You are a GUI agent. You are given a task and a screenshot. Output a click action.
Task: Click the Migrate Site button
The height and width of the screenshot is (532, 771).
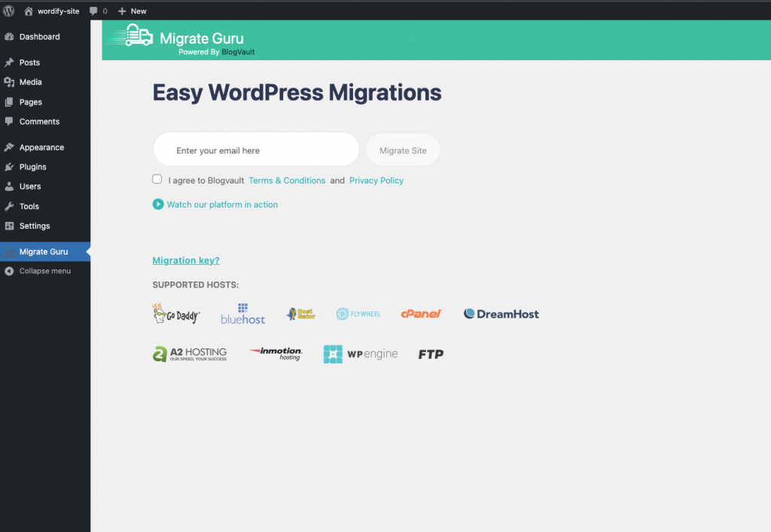[403, 149]
